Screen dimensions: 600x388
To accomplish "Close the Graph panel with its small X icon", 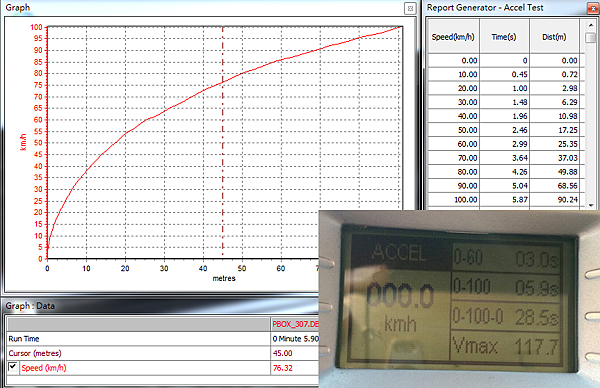I will coord(410,8).
